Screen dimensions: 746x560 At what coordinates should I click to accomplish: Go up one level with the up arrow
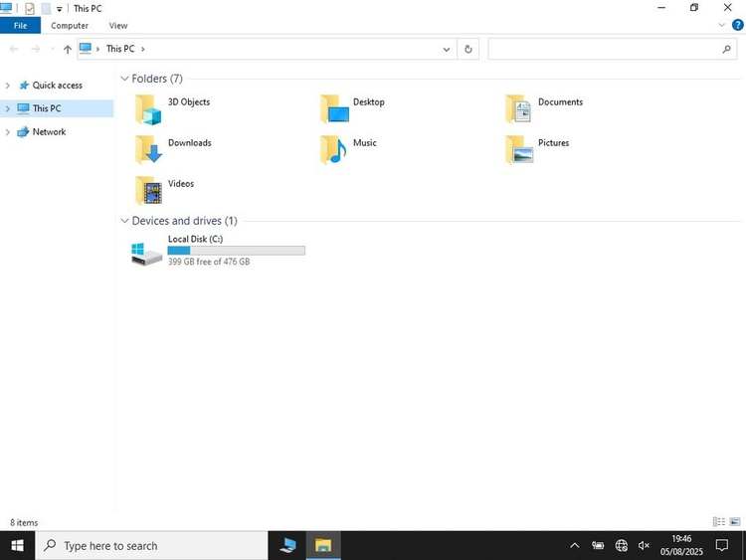pos(67,49)
